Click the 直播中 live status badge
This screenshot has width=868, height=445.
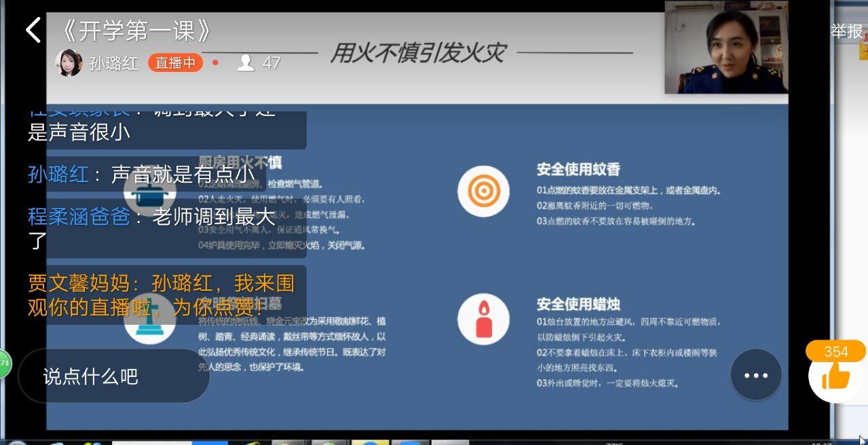point(175,63)
